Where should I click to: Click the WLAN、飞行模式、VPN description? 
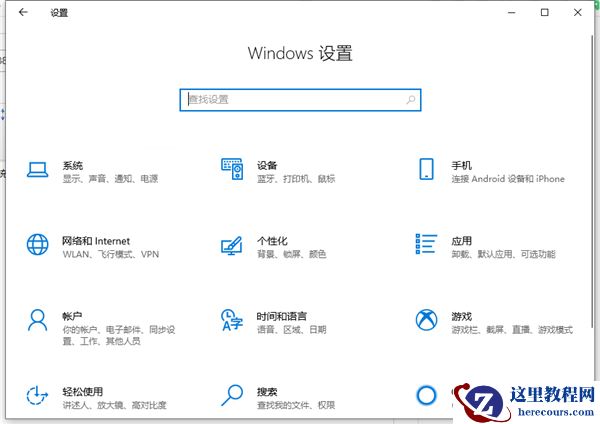click(x=111, y=254)
